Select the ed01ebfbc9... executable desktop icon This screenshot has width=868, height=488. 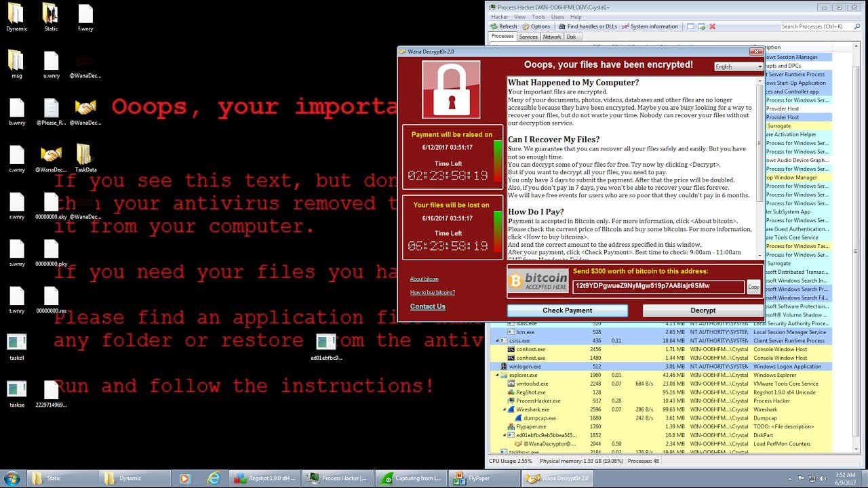(x=326, y=347)
